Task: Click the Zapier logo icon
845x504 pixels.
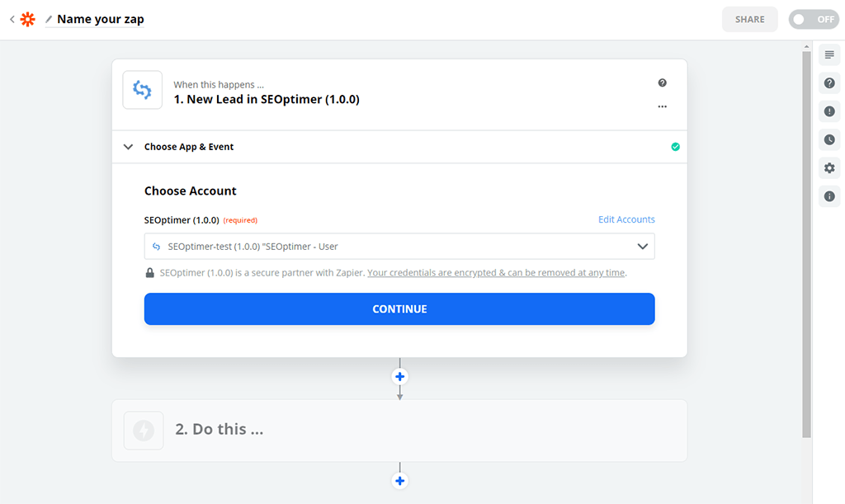Action: pyautogui.click(x=28, y=19)
